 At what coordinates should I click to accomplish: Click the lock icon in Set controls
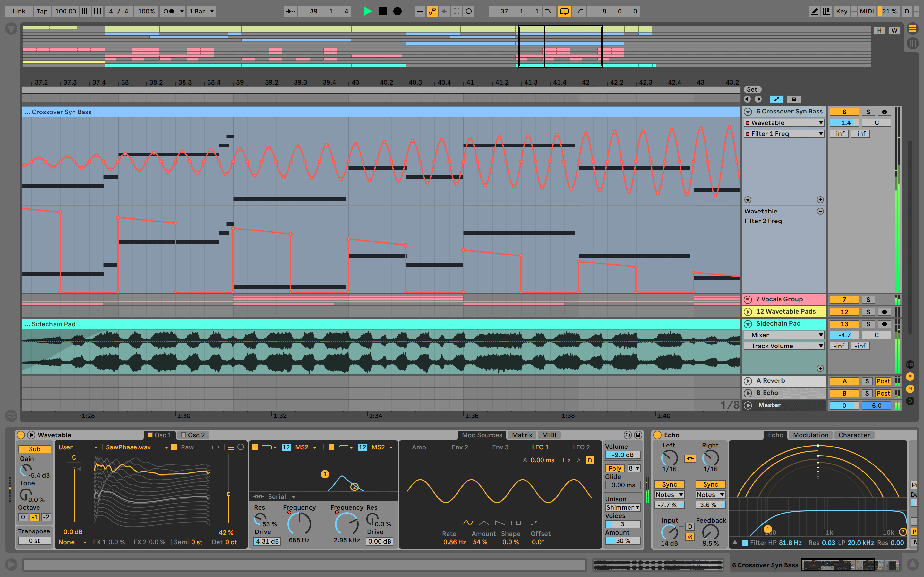click(793, 99)
